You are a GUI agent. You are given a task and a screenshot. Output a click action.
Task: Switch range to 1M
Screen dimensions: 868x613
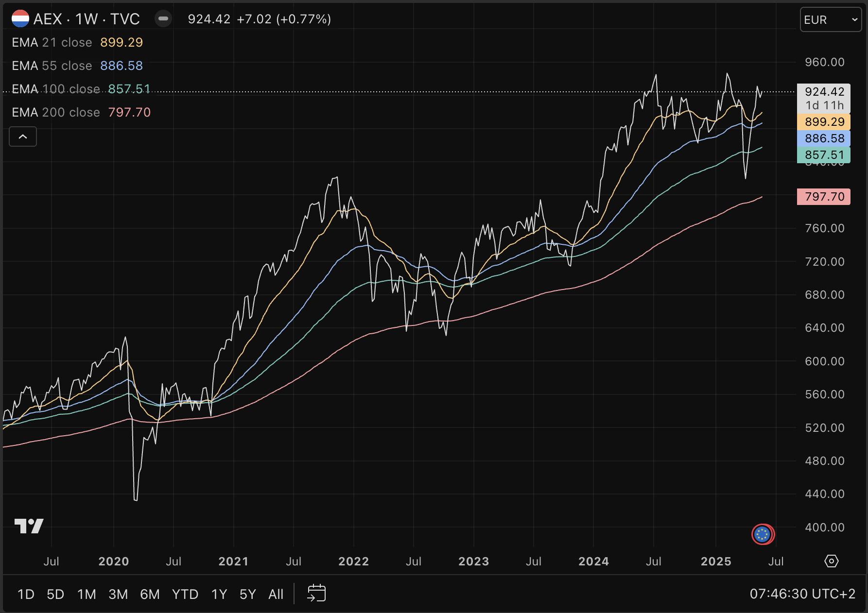point(87,594)
